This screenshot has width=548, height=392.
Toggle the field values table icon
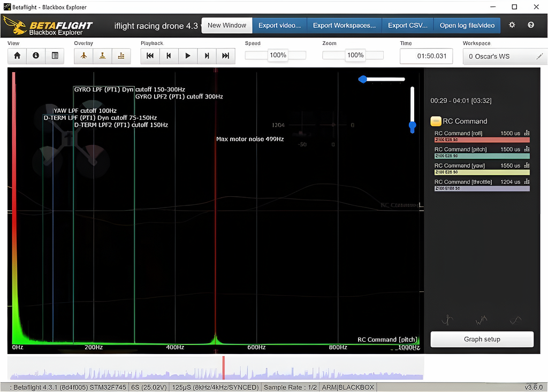pyautogui.click(x=55, y=56)
